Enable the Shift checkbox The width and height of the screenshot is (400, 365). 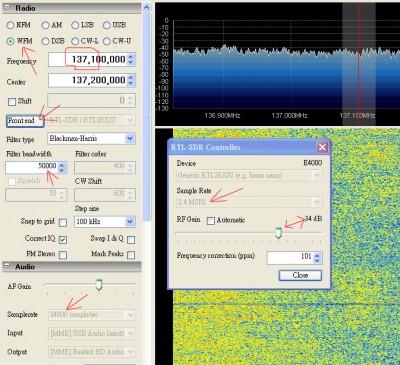tap(12, 101)
